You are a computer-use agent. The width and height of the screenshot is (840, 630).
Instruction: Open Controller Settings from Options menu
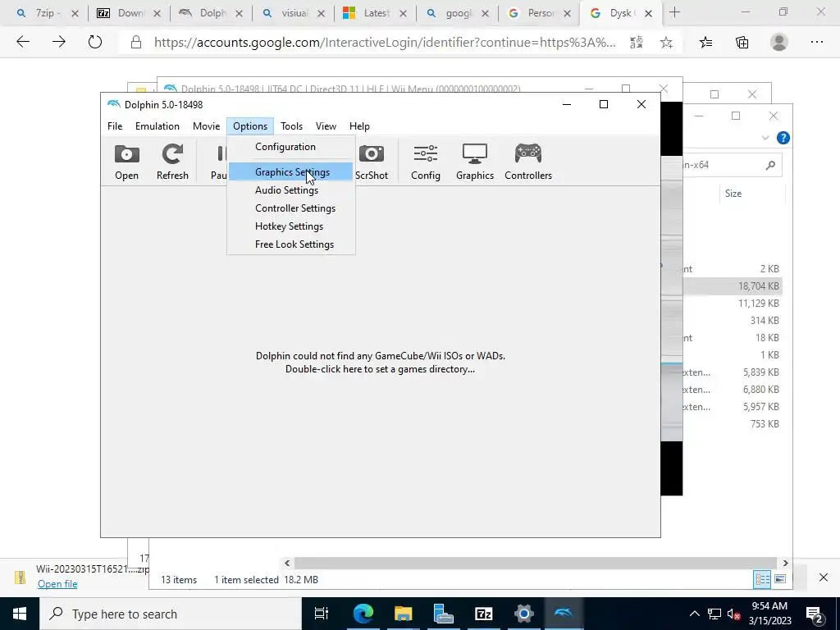[290, 208]
